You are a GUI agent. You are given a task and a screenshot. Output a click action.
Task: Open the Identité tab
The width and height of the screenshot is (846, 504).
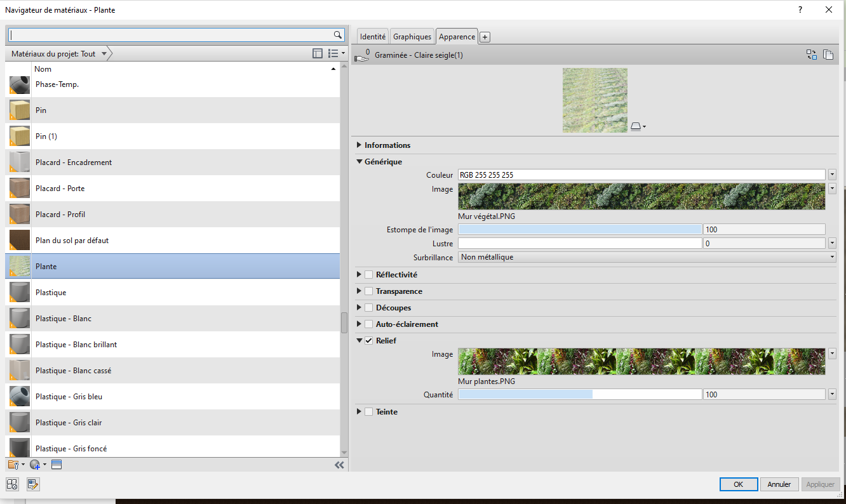pyautogui.click(x=372, y=36)
